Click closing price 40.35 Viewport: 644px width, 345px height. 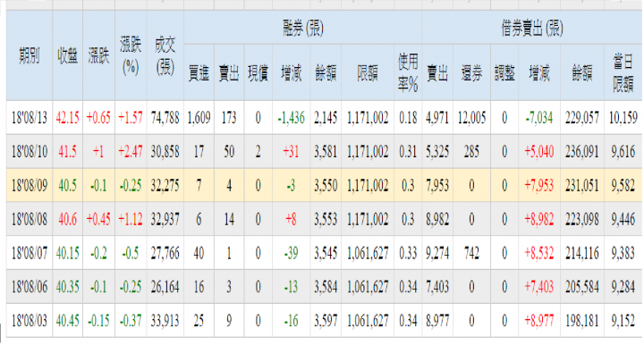68,287
